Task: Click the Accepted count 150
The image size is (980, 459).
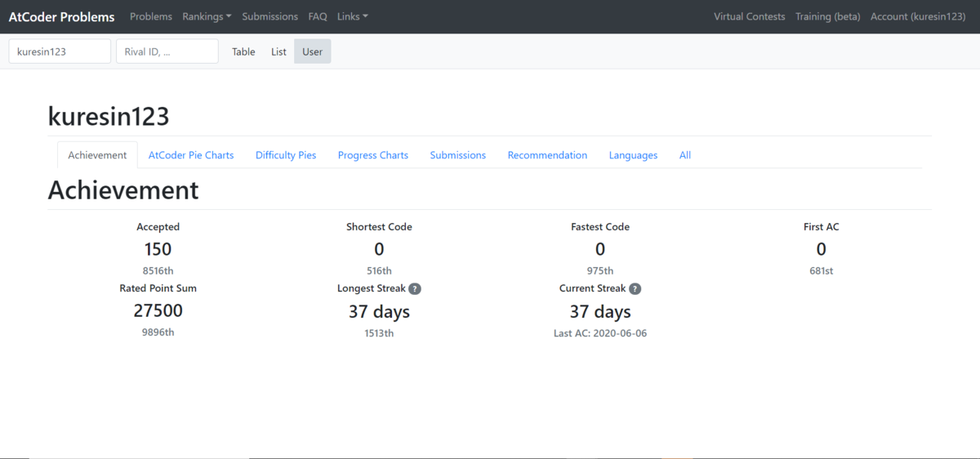Action: pyautogui.click(x=158, y=249)
